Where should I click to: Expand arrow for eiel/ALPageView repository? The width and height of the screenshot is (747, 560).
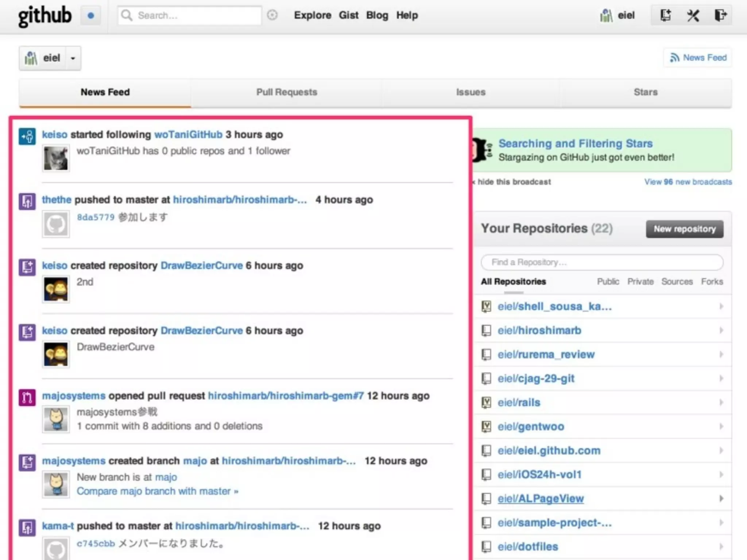pos(721,498)
